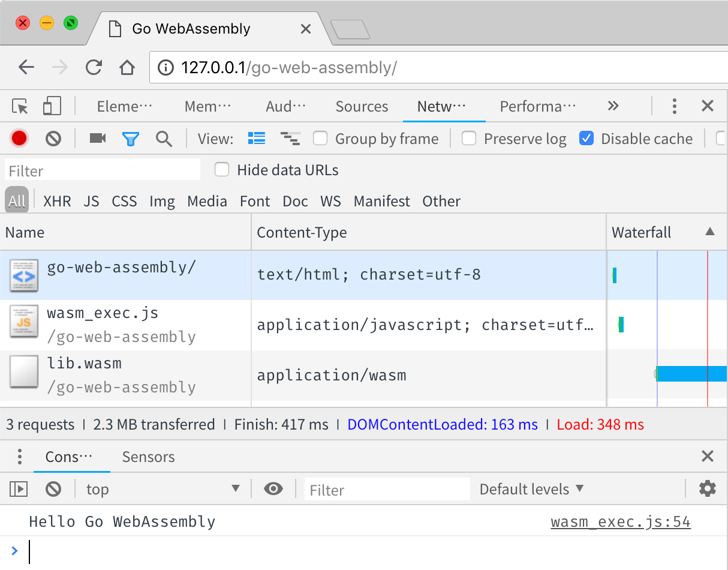Switch to the Sources tab
This screenshot has height=570, width=728.
362,107
